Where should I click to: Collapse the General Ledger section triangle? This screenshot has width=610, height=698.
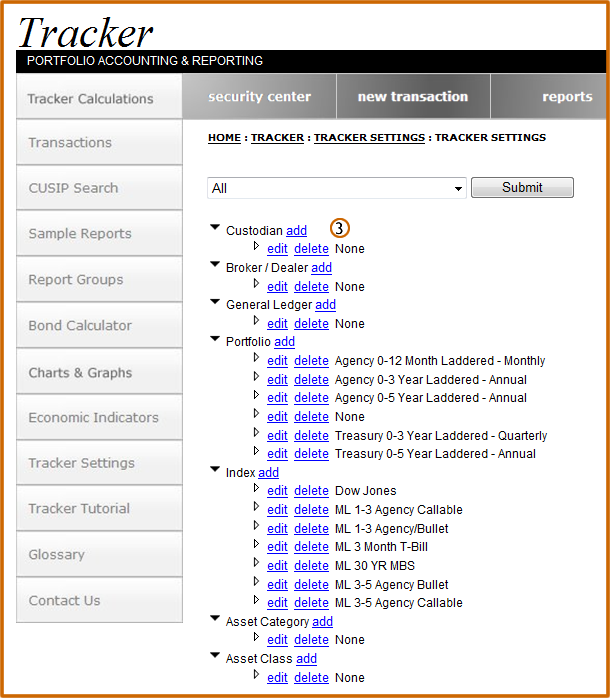pyautogui.click(x=215, y=301)
